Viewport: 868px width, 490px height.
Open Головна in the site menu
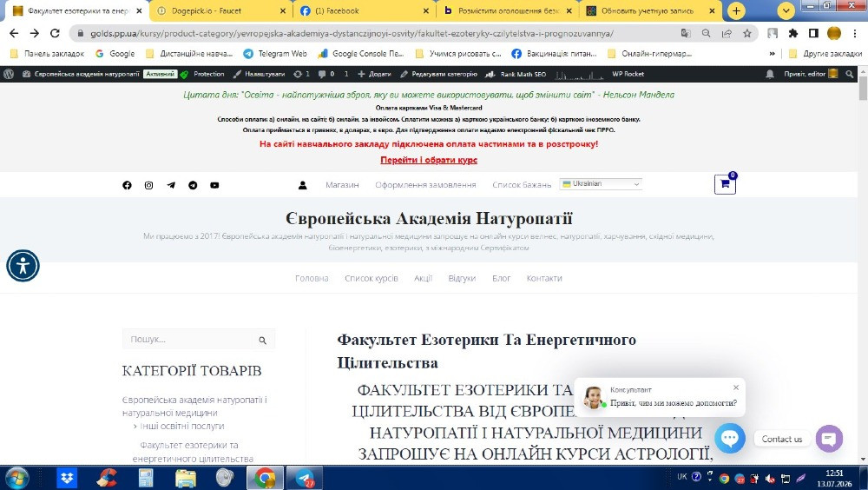pyautogui.click(x=312, y=278)
